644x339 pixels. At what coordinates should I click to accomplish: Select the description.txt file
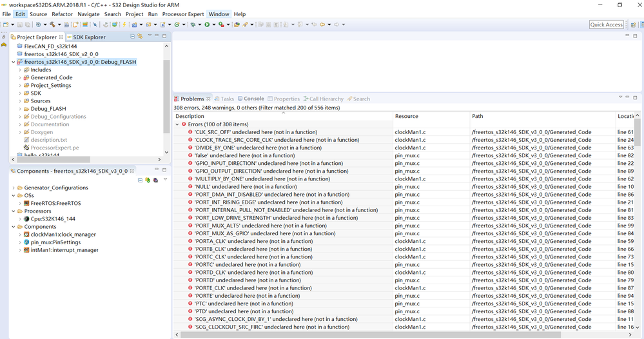(45, 140)
